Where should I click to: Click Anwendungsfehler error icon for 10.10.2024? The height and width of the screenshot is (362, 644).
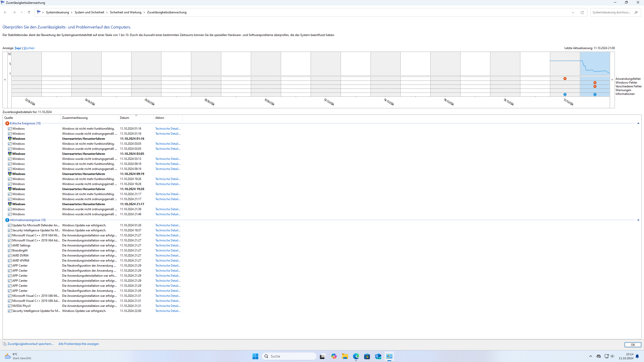pos(565,79)
